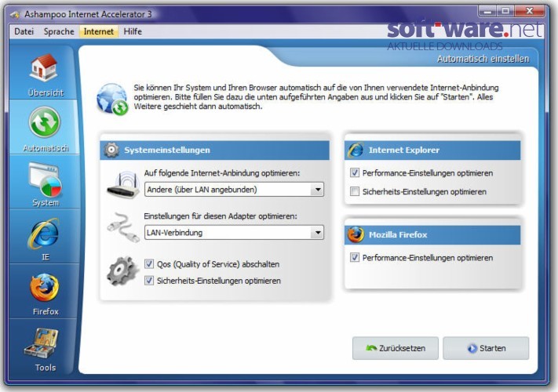Click the Mozilla Firefox header icon
Image resolution: width=558 pixels, height=392 pixels.
tap(356, 234)
